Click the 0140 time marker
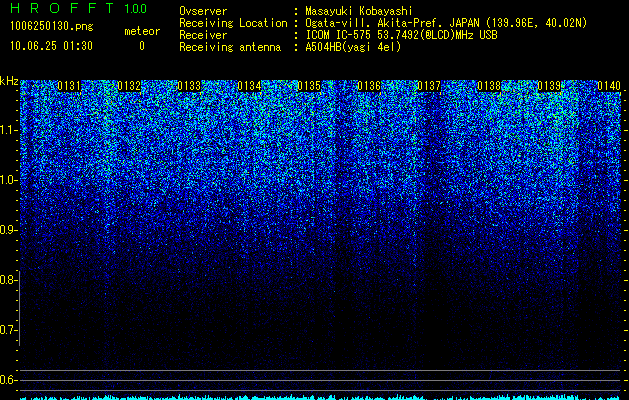 [x=609, y=86]
